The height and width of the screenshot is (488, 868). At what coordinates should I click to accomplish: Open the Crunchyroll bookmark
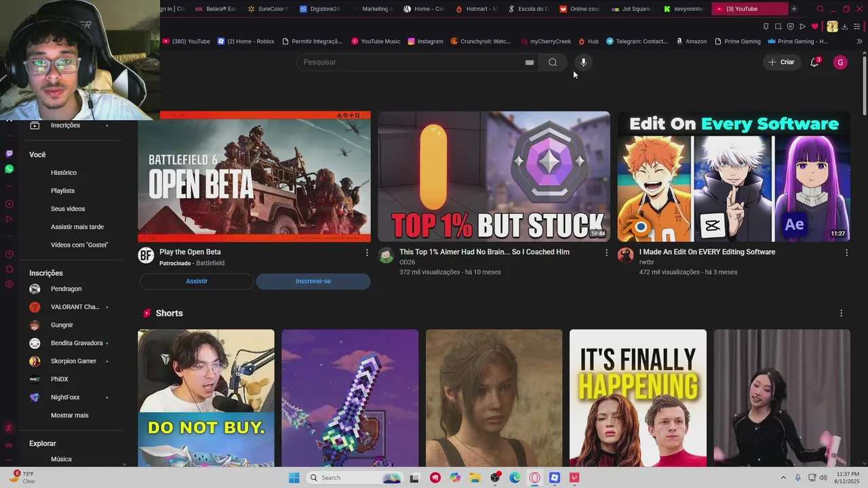[481, 41]
